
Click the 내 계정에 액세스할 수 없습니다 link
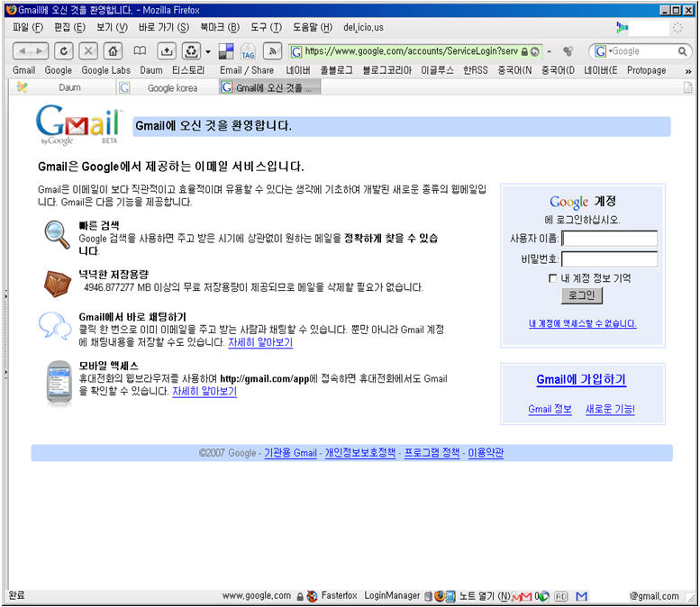(x=583, y=323)
